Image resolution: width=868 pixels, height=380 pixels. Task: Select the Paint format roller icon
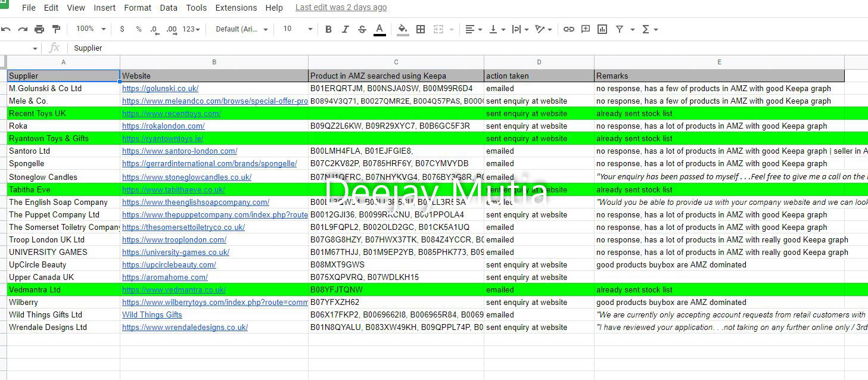(57, 29)
